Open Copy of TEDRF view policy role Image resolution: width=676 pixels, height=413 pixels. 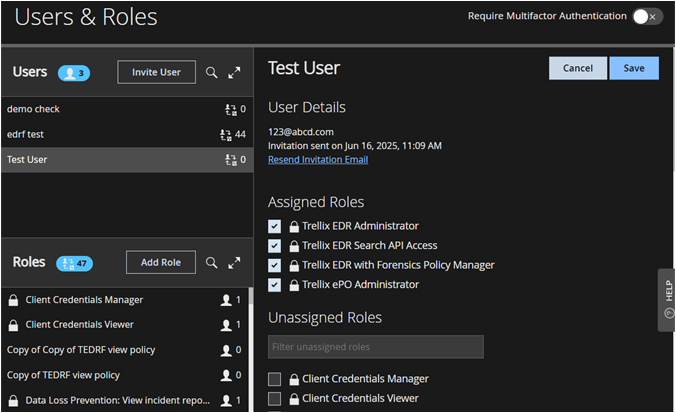point(125,375)
